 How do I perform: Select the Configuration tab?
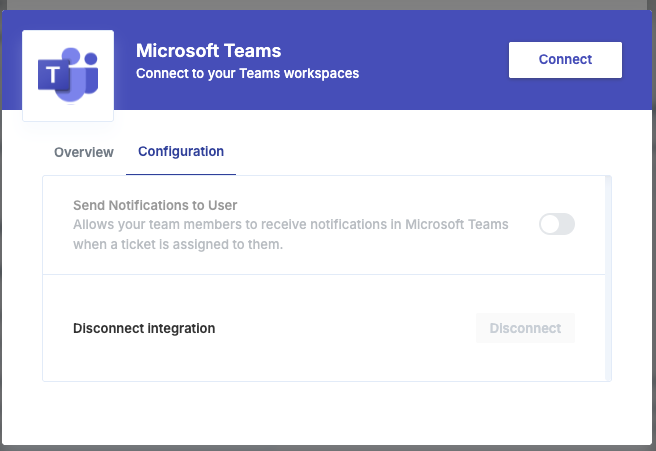(181, 151)
